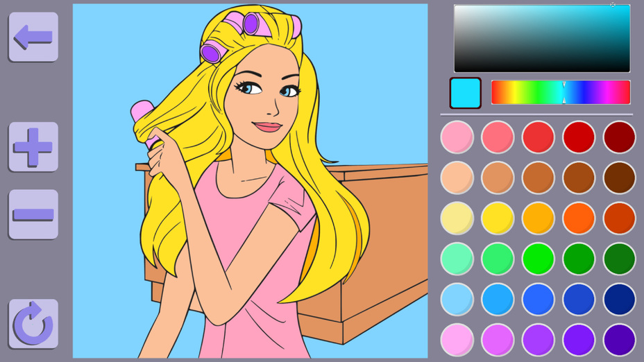Choose the peach skin tone swatch

coord(457,178)
